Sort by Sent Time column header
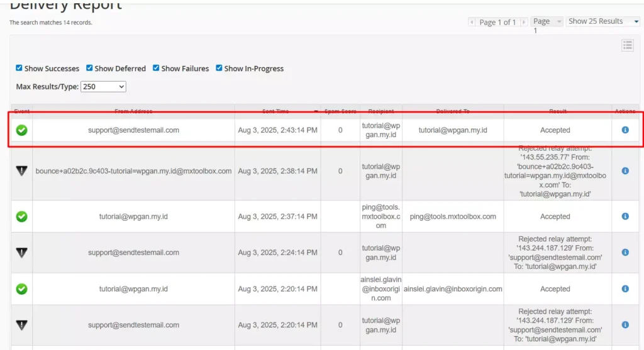Image resolution: width=644 pixels, height=350 pixels. (275, 111)
